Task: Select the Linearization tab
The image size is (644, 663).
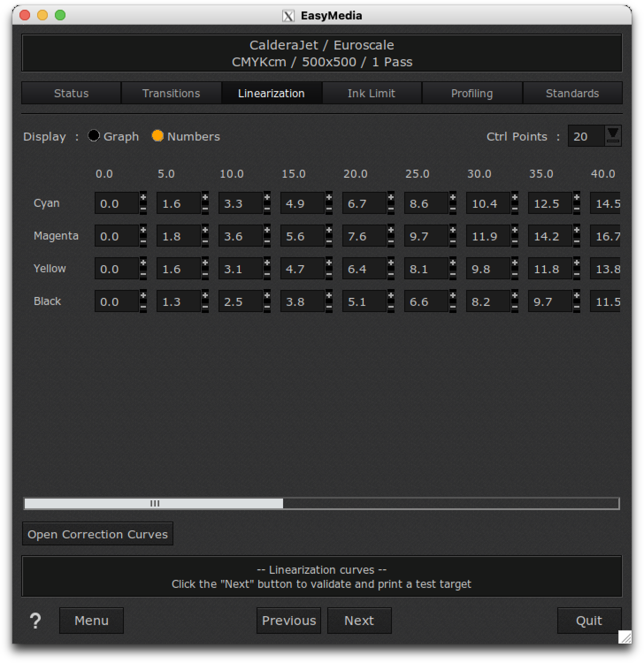Action: (272, 93)
